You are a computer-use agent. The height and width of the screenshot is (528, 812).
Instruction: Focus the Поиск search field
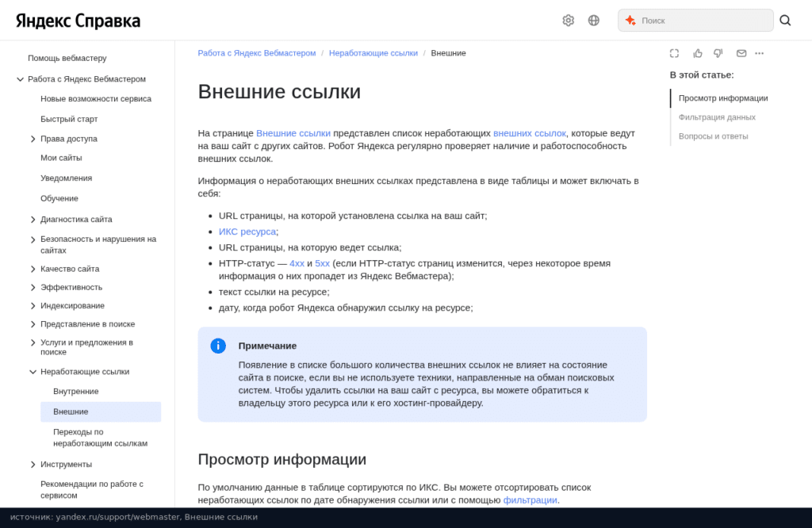(695, 20)
